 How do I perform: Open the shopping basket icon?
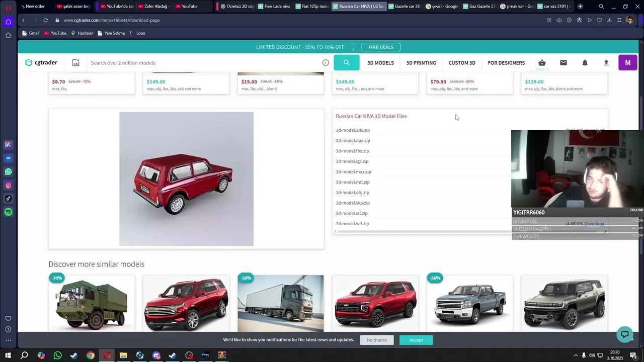pos(542,63)
